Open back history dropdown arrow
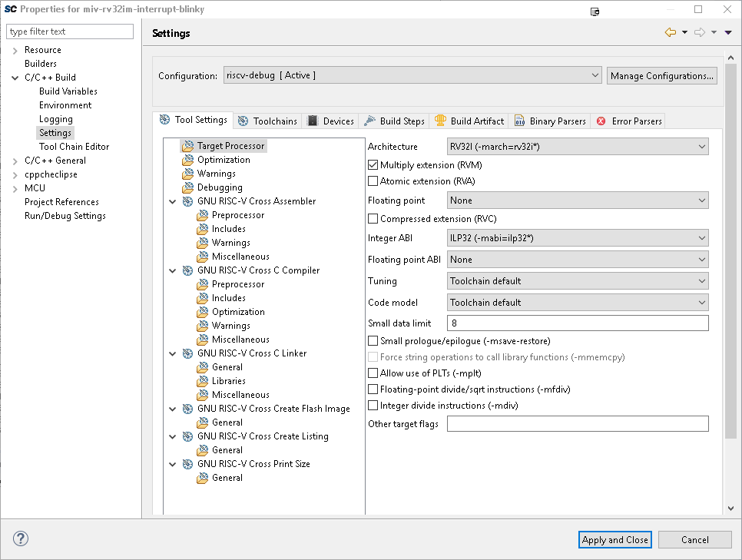Viewport: 742px width, 560px height. [684, 33]
